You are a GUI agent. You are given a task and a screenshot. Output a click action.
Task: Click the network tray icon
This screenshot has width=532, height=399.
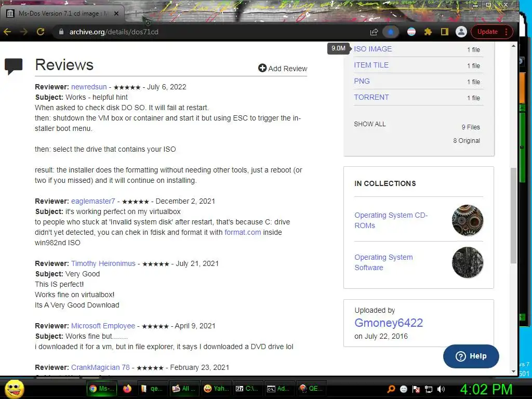429,389
